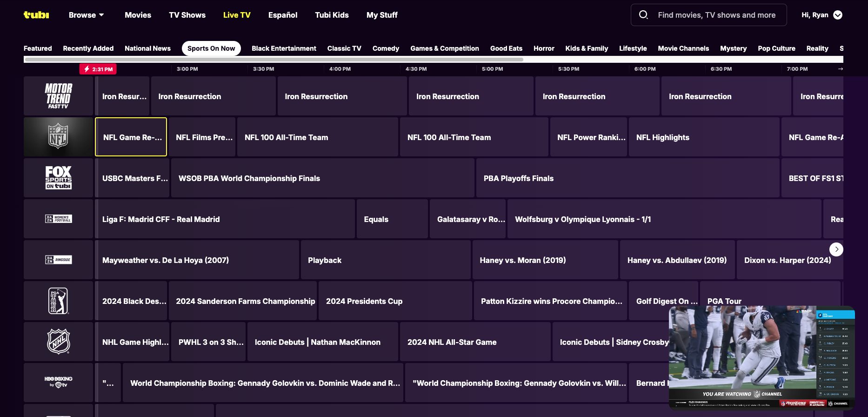Select the DAZN Women's Football channel logo
Screen dimensions: 868x417
pyautogui.click(x=58, y=219)
